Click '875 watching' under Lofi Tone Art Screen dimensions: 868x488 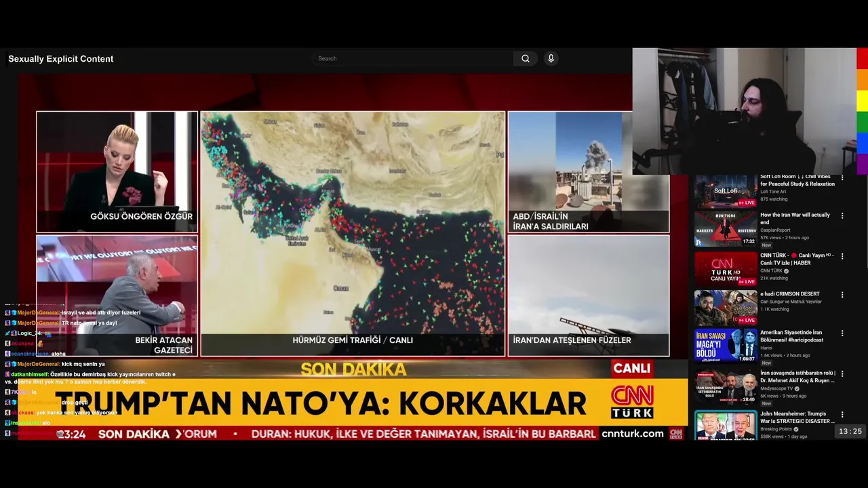(x=774, y=199)
